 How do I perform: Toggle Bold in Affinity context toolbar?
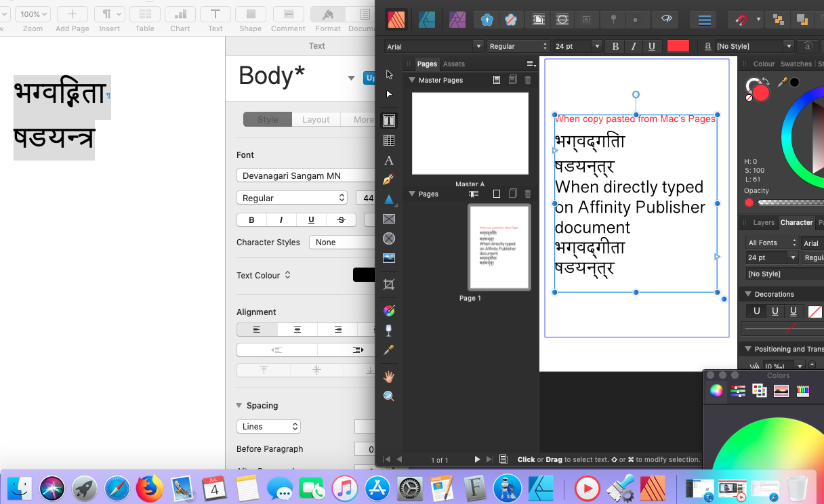coord(615,46)
